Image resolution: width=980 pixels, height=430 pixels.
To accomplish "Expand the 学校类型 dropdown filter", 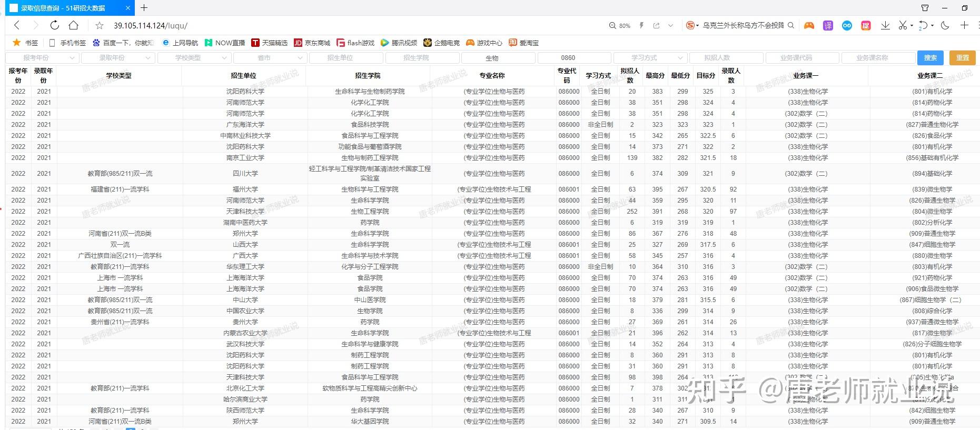I will coord(194,58).
